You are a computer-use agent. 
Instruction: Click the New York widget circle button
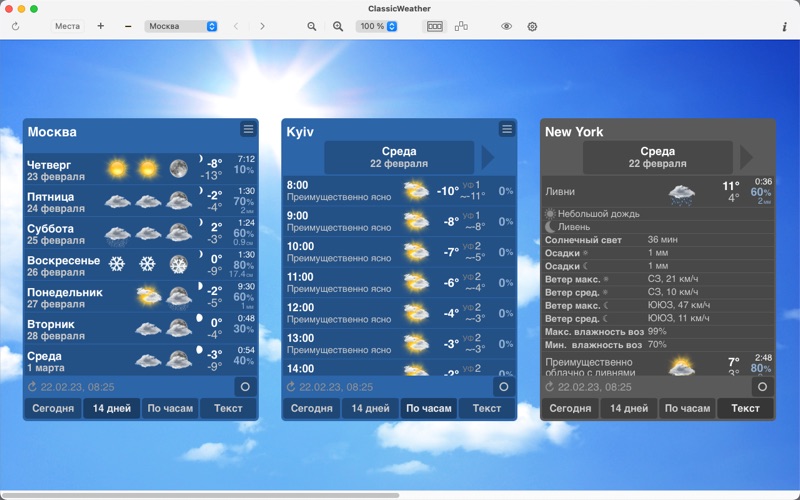coord(763,387)
